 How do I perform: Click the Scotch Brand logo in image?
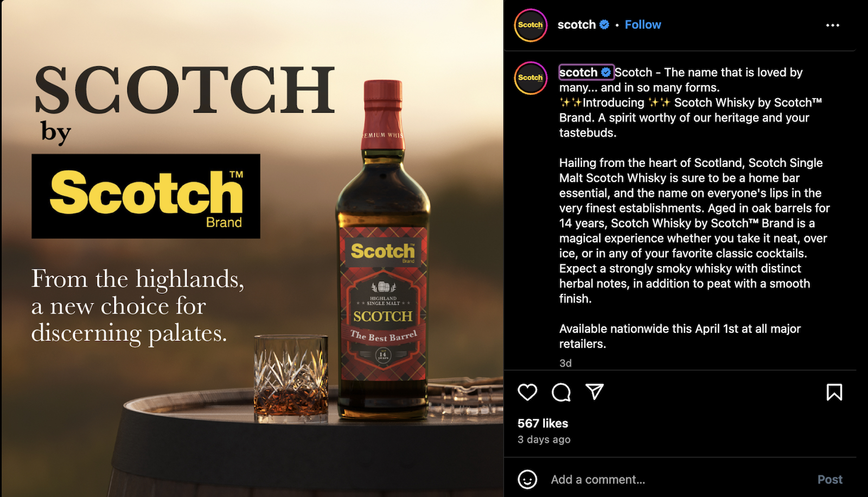146,196
